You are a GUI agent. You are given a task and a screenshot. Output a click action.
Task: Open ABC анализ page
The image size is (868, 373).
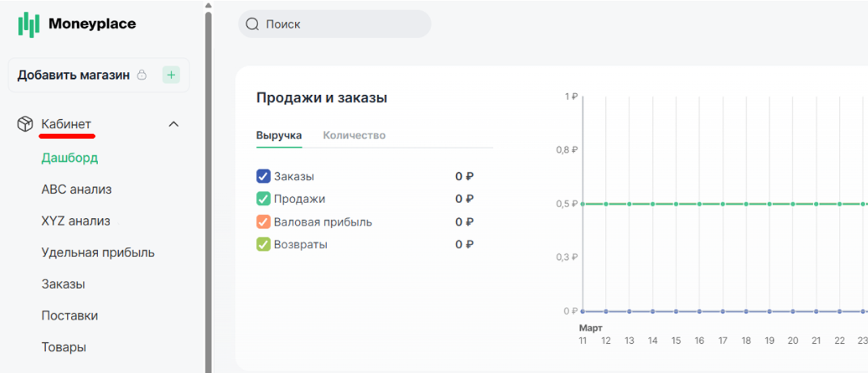click(x=77, y=189)
